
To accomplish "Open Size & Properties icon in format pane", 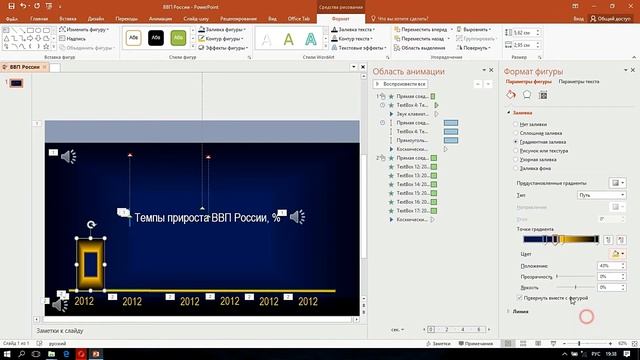I will tap(543, 95).
